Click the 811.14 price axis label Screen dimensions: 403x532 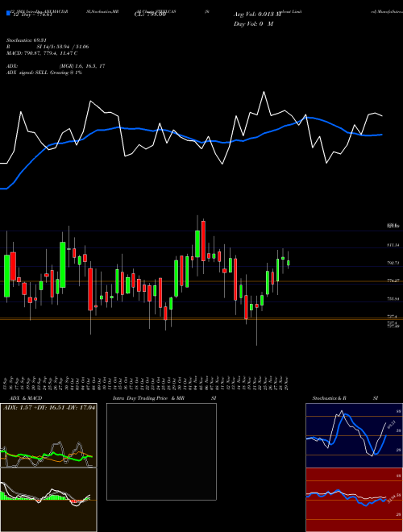[393, 244]
